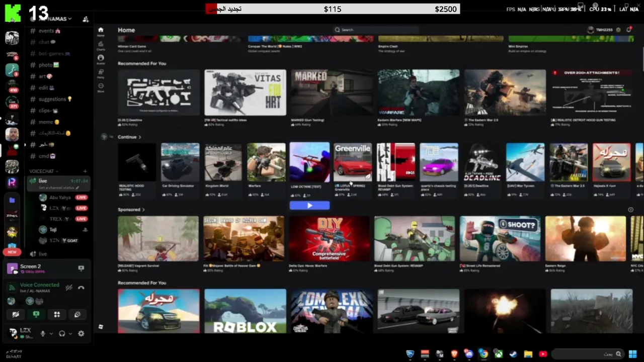Expand the Sponsored section arrow
This screenshot has width=644, height=362.
click(143, 210)
